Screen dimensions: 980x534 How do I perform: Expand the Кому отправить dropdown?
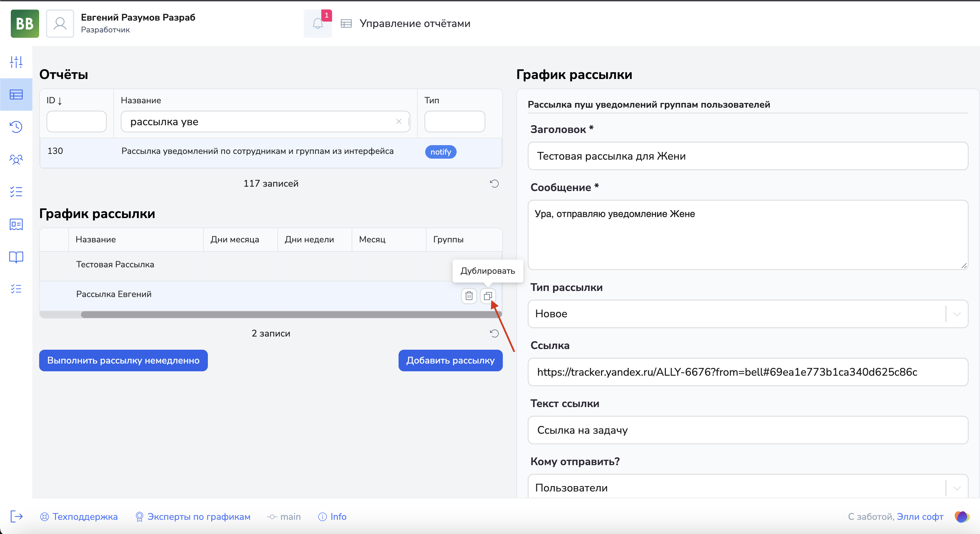pyautogui.click(x=957, y=488)
